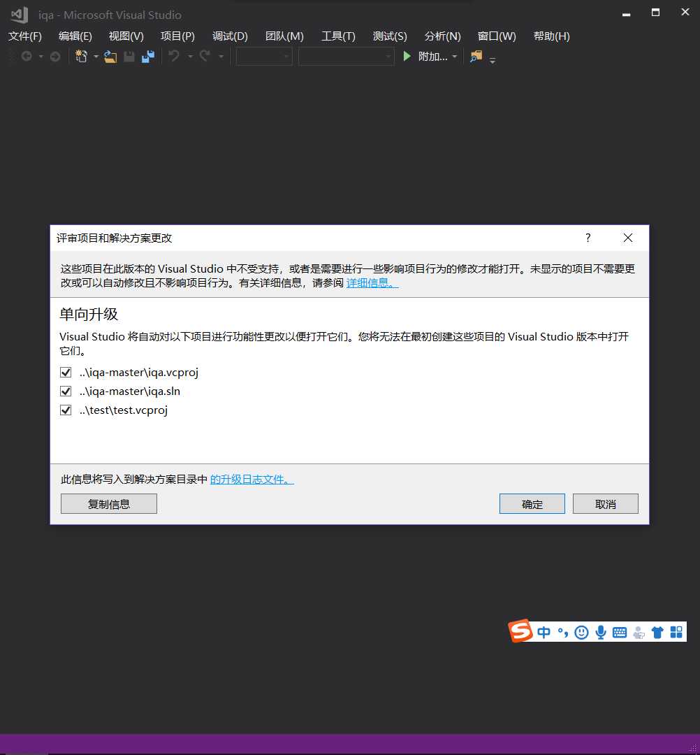Screen dimensions: 700x755
Task: Open the 测试(S) menu
Action: click(x=390, y=36)
